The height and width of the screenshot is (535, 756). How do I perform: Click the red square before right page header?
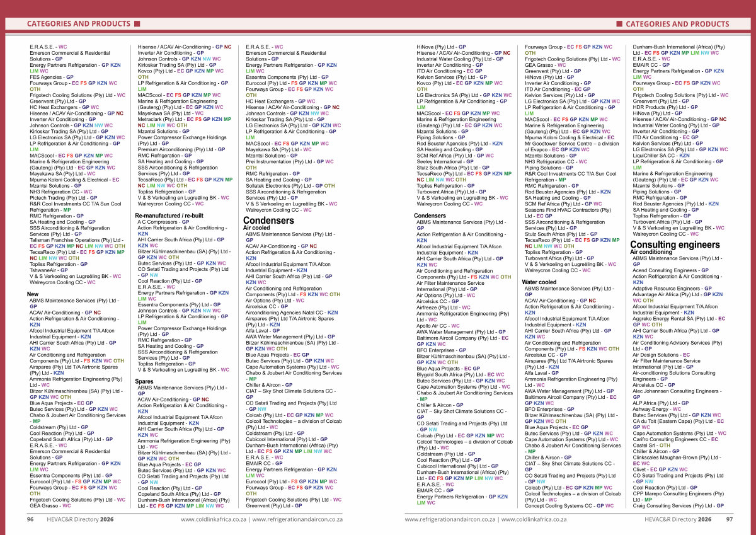pyautogui.click(x=619, y=25)
